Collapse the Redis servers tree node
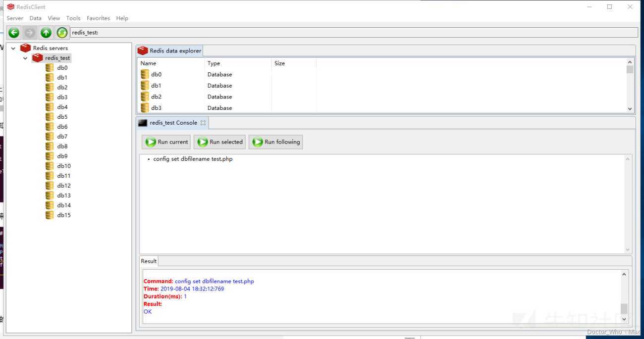The image size is (644, 339). (13, 48)
